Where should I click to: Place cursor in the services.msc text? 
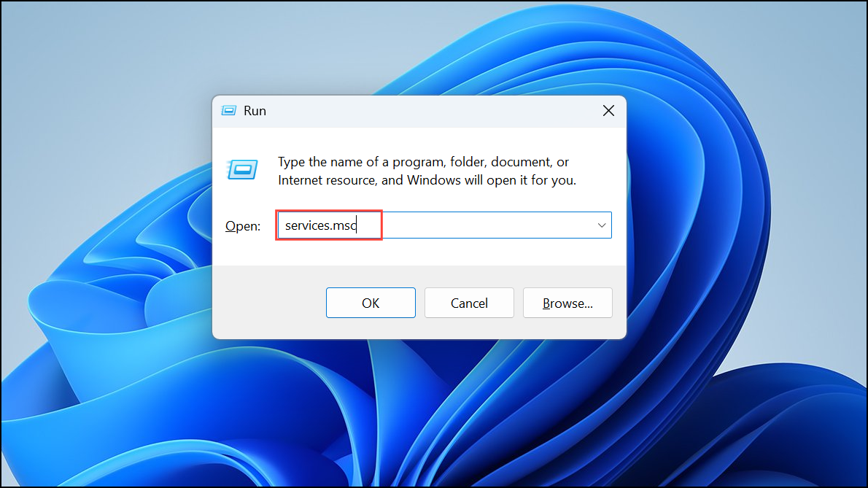tap(320, 225)
